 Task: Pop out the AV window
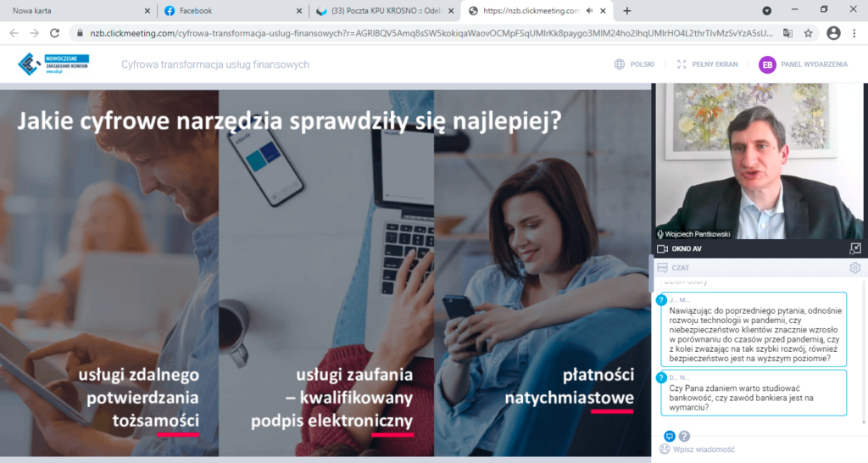click(x=855, y=248)
